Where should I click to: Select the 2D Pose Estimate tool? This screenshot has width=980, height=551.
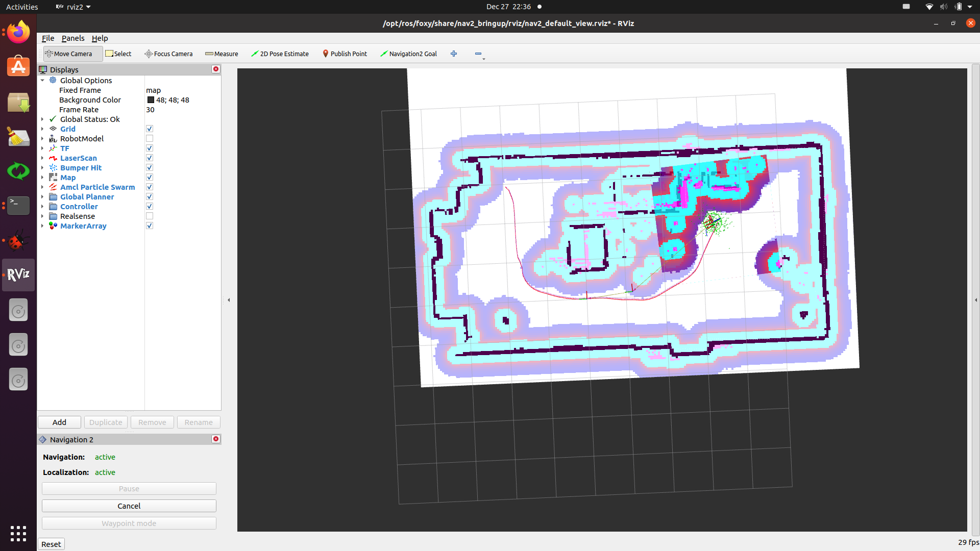(280, 54)
